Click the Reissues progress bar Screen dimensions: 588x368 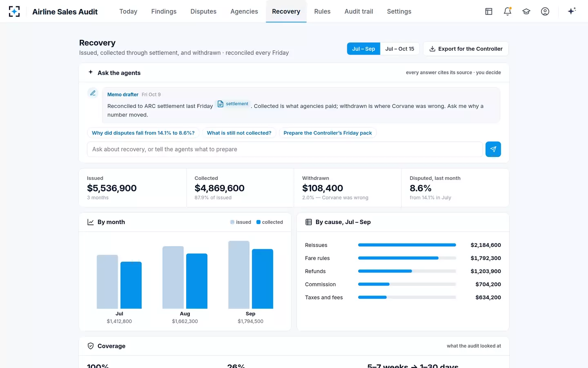click(407, 245)
